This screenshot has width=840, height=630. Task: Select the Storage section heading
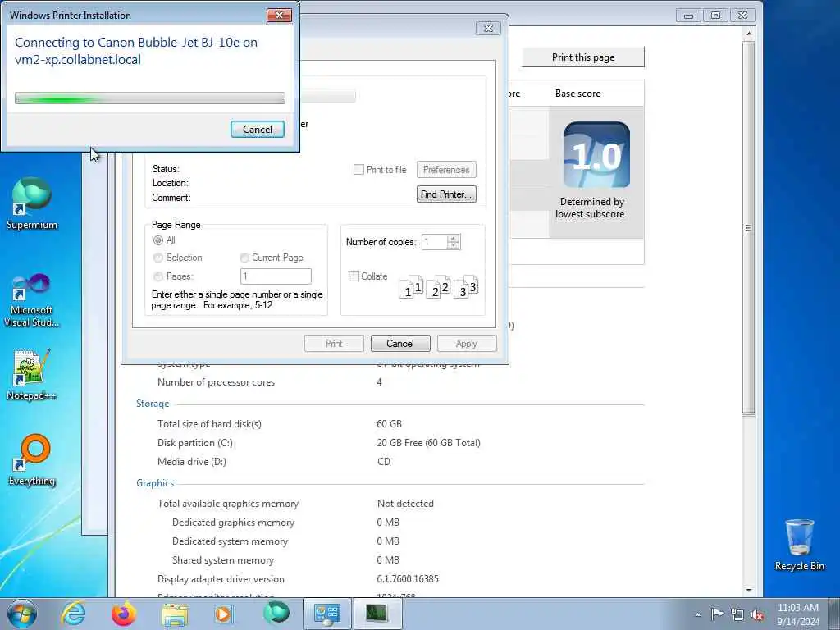click(x=152, y=404)
